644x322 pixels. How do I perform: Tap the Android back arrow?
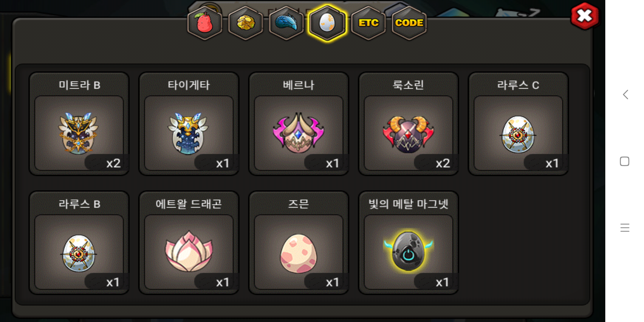(625, 95)
